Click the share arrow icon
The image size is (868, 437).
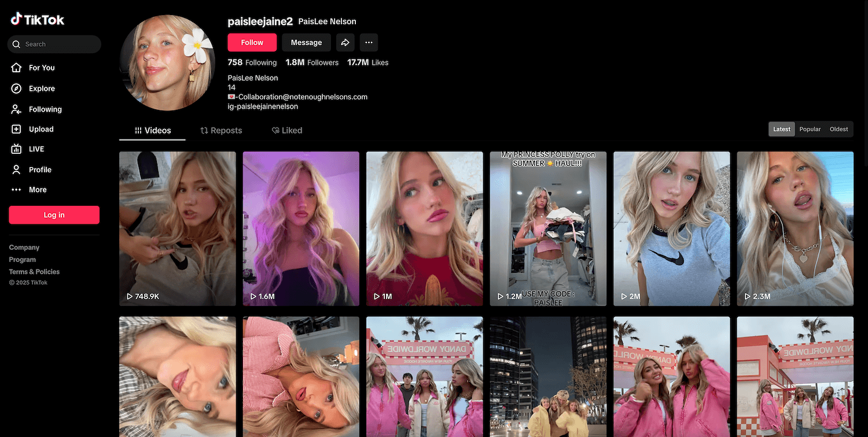[x=345, y=42]
